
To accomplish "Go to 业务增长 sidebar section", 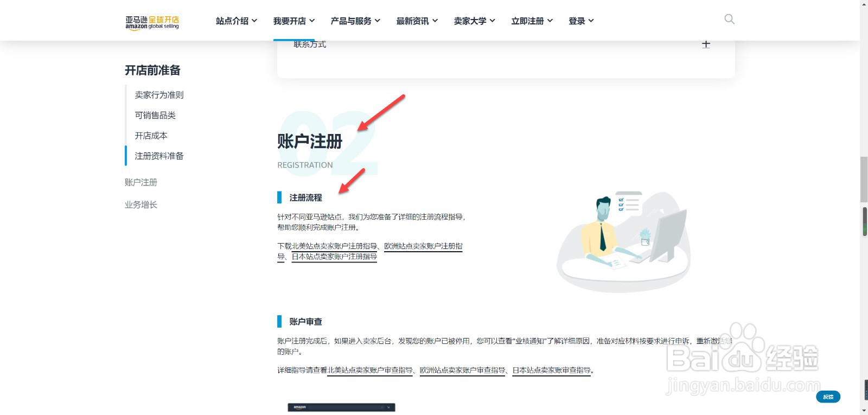I will pyautogui.click(x=141, y=205).
